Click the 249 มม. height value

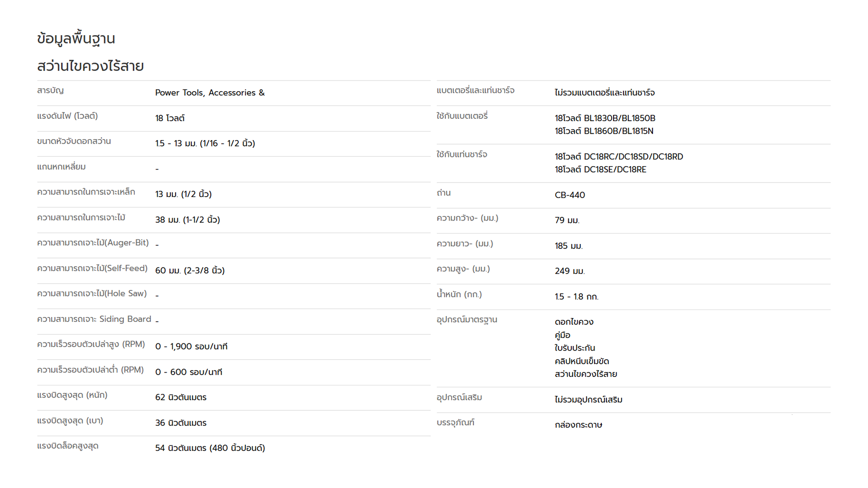point(570,271)
